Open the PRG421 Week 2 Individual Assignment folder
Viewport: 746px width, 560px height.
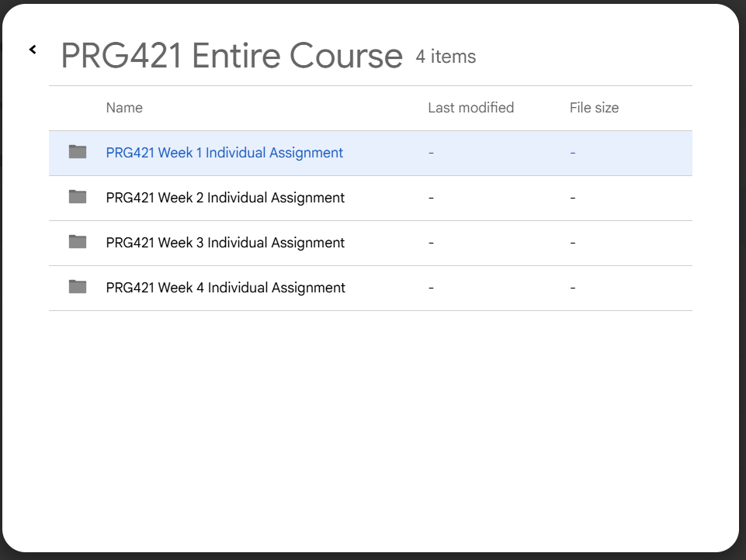pyautogui.click(x=224, y=198)
